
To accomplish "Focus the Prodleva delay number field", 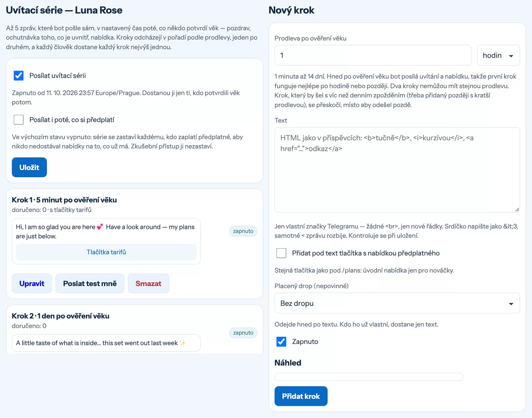I will (373, 55).
